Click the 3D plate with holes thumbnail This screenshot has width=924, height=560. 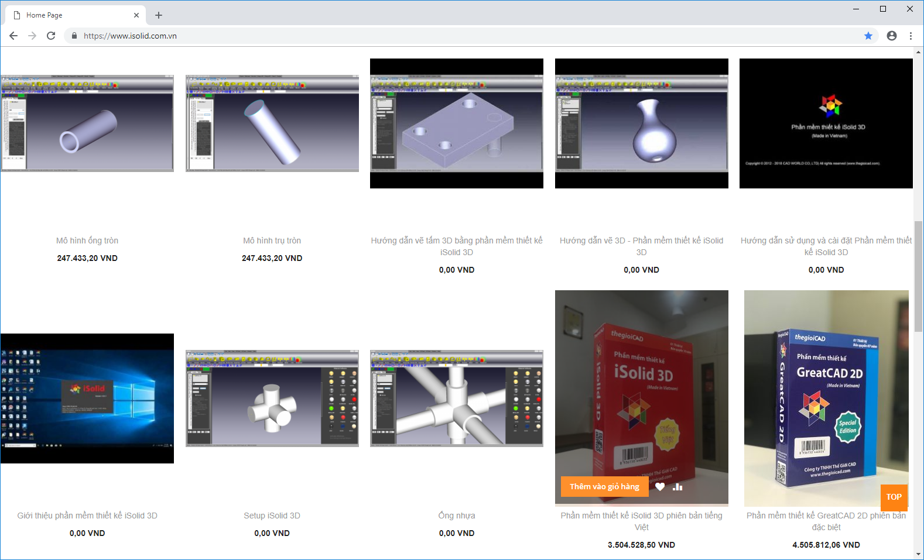[457, 123]
